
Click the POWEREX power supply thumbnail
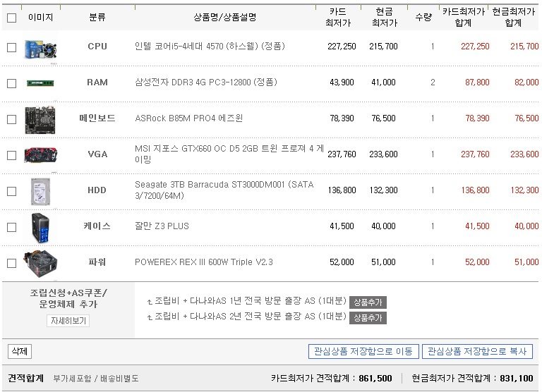coord(40,264)
